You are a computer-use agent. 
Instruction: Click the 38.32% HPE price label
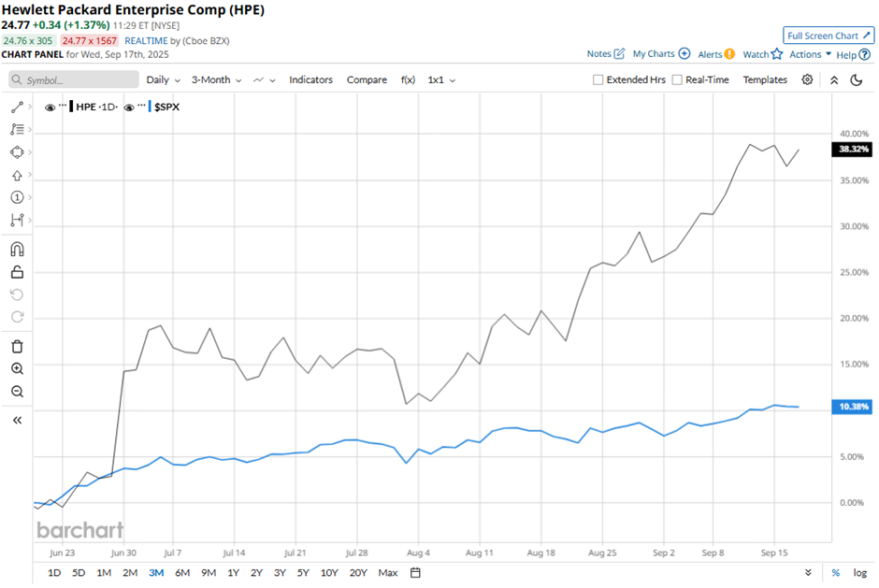click(852, 149)
